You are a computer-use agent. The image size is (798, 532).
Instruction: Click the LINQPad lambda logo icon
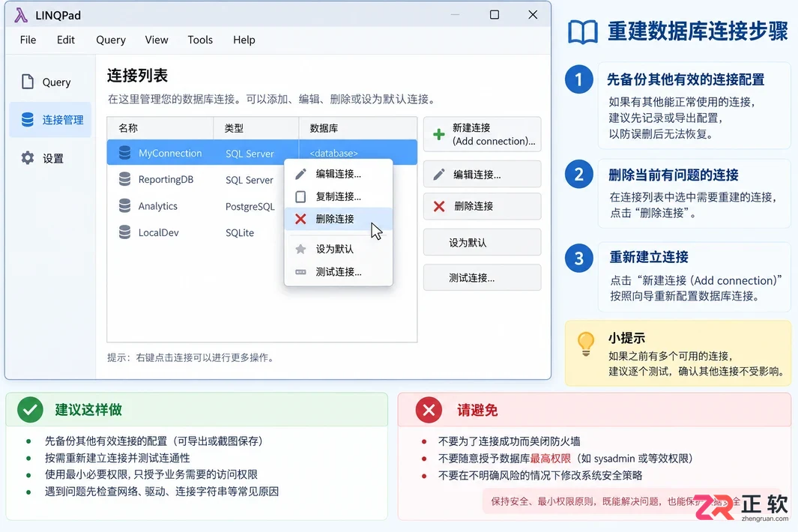coord(21,15)
